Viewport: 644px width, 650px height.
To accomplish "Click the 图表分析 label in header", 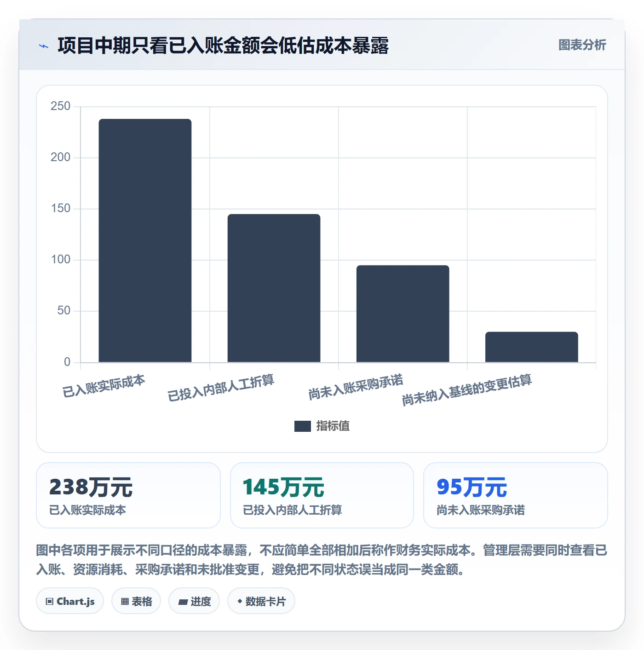I will pyautogui.click(x=582, y=45).
